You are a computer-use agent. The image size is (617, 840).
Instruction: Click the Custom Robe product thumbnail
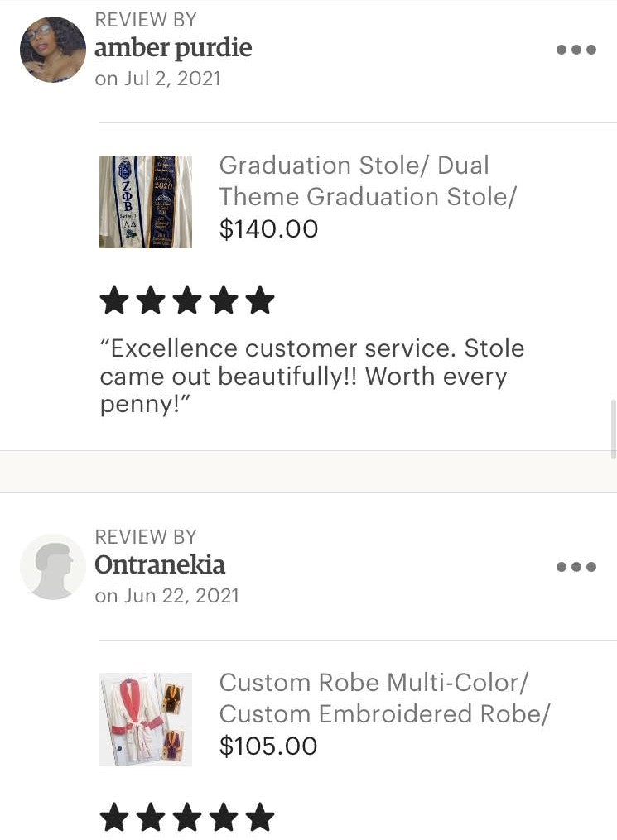[x=146, y=718]
